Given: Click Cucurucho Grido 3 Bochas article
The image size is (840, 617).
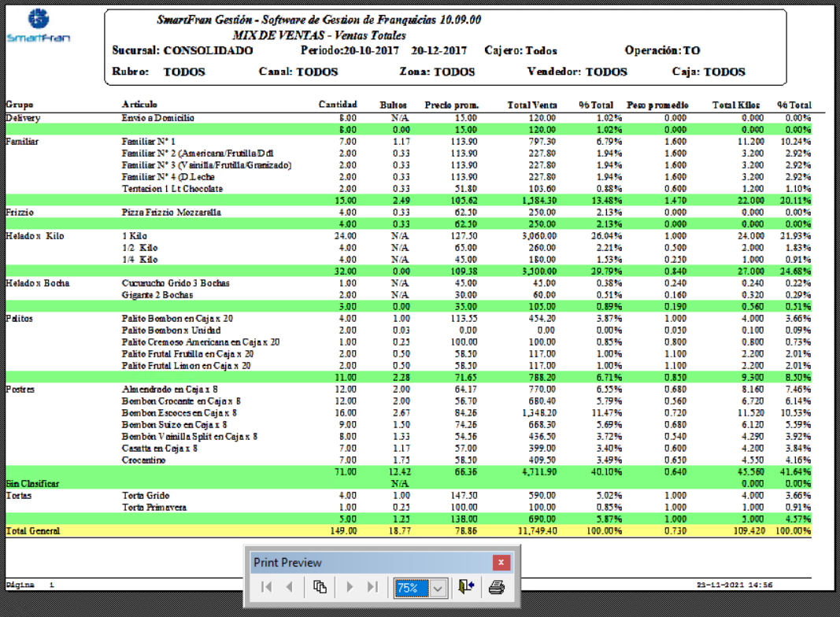Looking at the screenshot, I should (x=176, y=283).
